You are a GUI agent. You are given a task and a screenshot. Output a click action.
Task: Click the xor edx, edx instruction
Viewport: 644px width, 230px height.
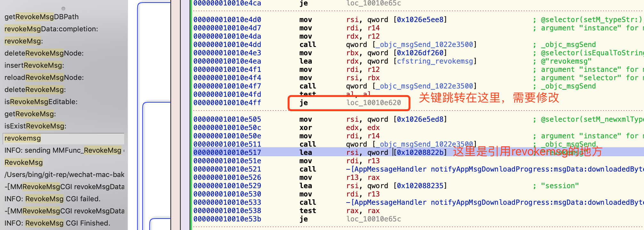[340, 127]
